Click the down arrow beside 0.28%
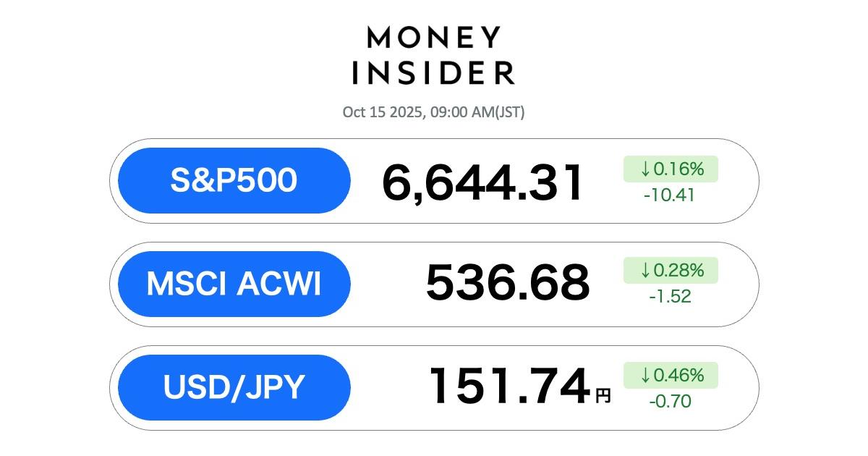868x456 pixels. (645, 271)
